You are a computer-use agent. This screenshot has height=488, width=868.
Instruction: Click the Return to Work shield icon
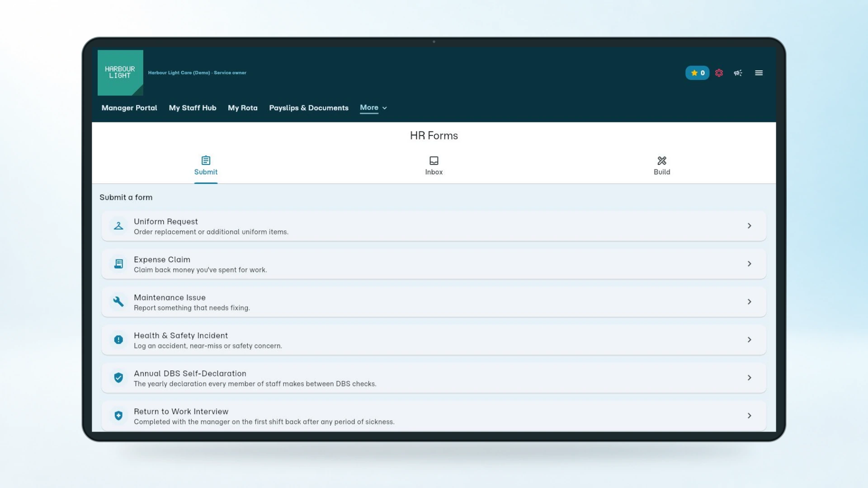pos(118,415)
